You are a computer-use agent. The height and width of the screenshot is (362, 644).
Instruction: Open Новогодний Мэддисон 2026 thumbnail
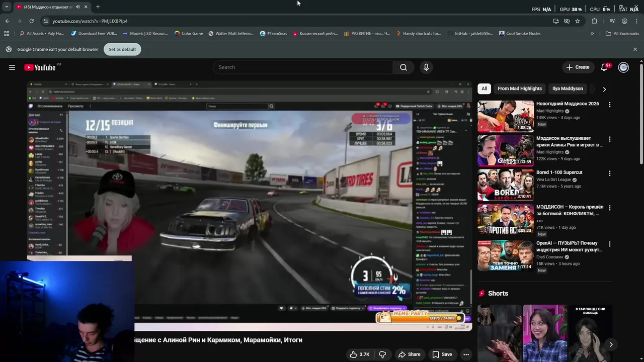(x=506, y=116)
